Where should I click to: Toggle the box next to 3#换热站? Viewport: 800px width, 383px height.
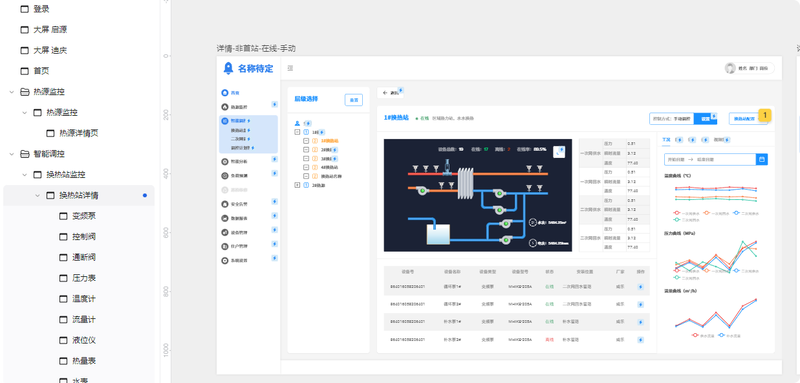click(306, 159)
